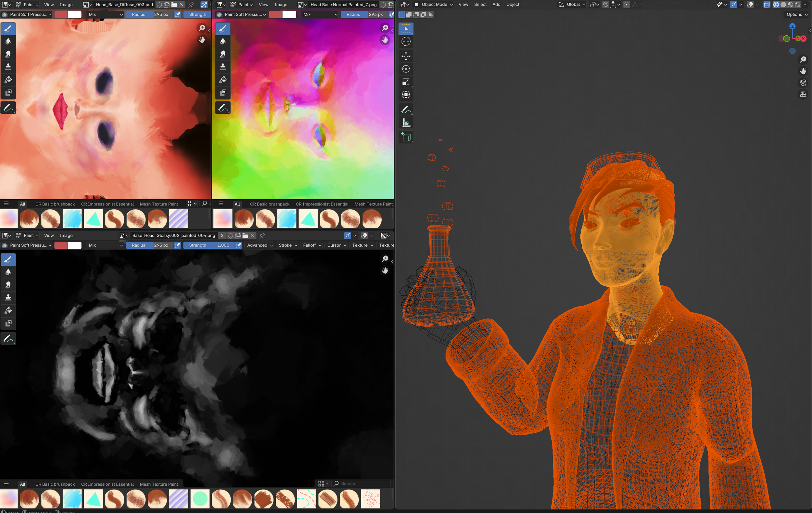Click the brush Search field

click(x=361, y=484)
